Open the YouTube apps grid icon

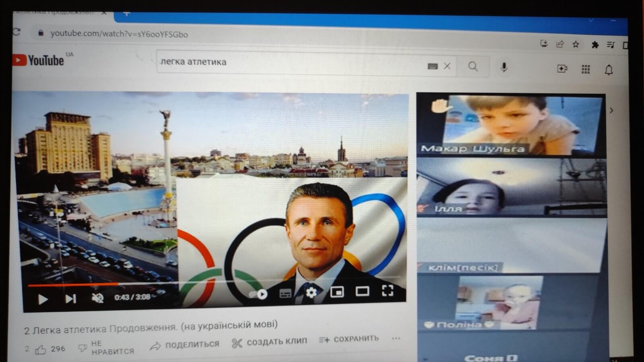tap(586, 69)
